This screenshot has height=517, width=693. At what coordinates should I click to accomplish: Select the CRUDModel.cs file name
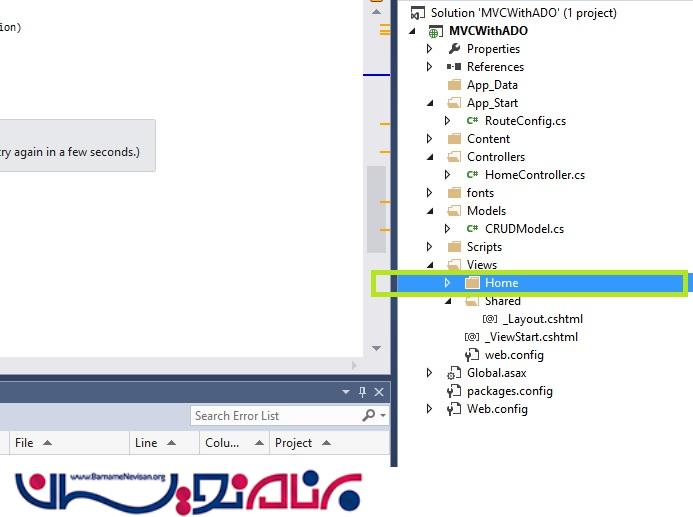pos(524,229)
